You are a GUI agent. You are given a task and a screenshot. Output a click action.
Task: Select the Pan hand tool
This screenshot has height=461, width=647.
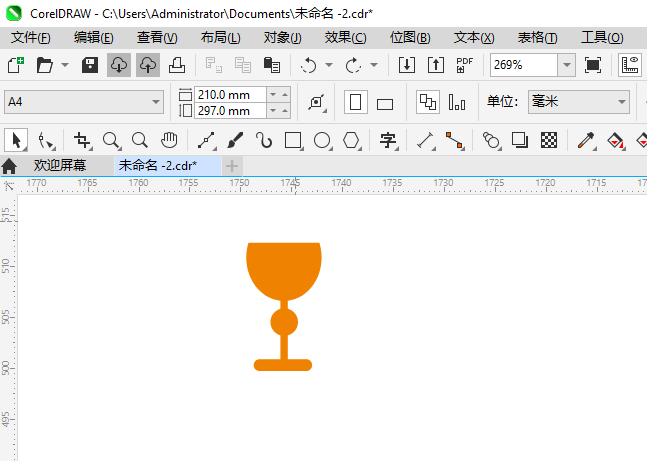169,140
